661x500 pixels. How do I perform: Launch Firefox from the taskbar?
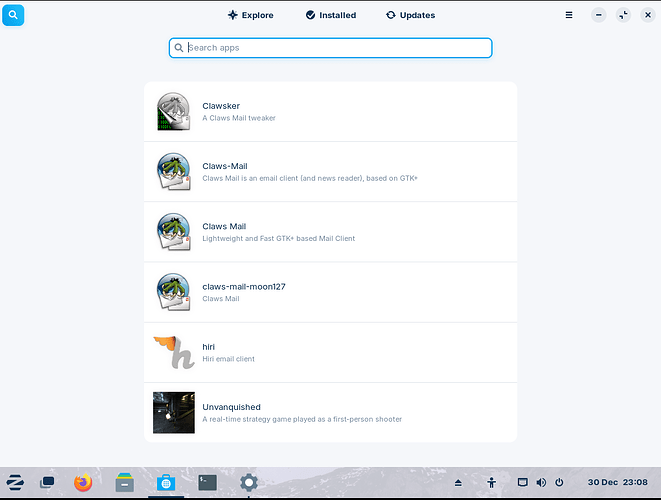[83, 483]
